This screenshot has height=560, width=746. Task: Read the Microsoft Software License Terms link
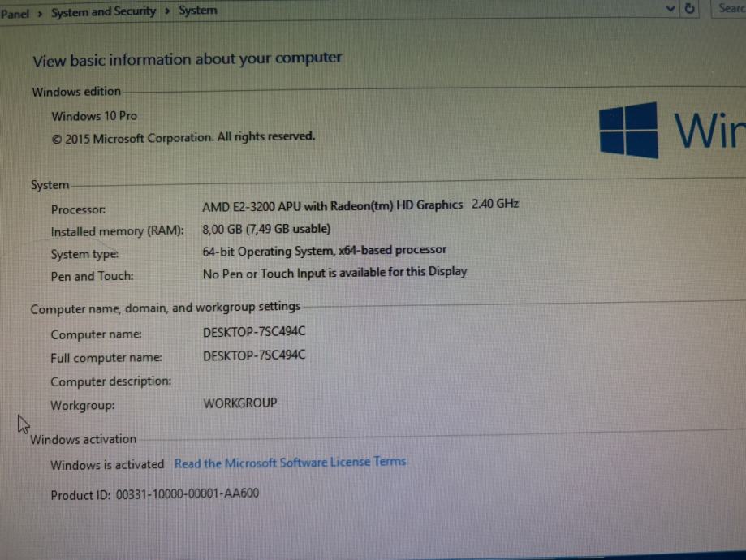point(290,463)
